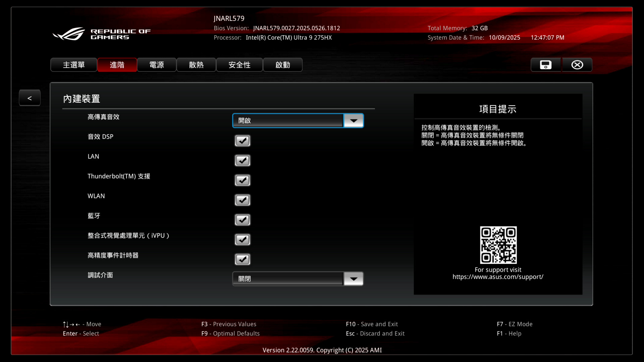
Task: Click the ASUS support QR code
Action: pos(498,245)
